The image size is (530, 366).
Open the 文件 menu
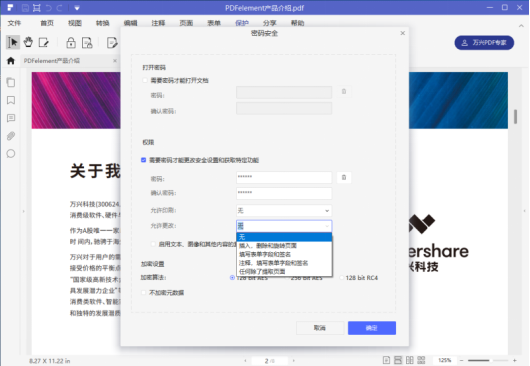tap(14, 23)
